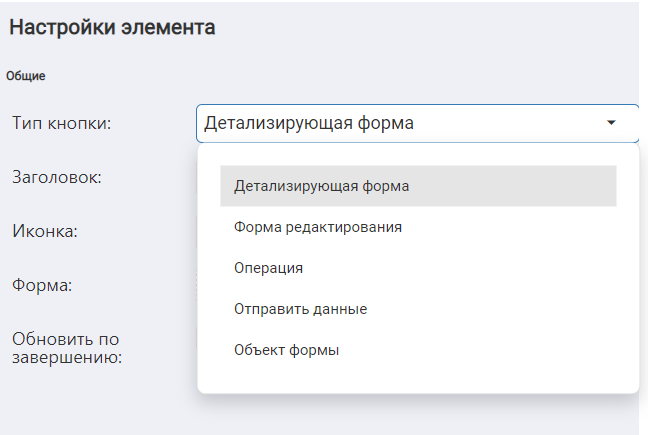Image resolution: width=648 pixels, height=435 pixels.
Task: Click the Заголовок field label
Action: tap(59, 177)
